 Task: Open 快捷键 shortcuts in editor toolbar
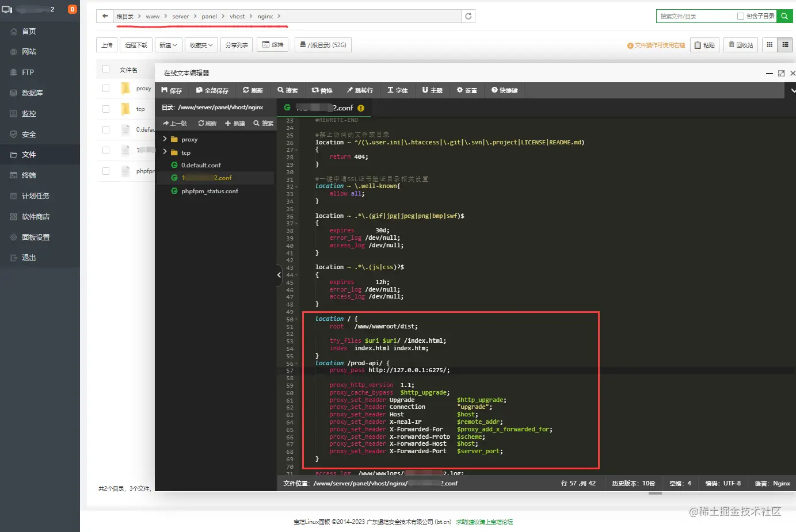pos(505,90)
